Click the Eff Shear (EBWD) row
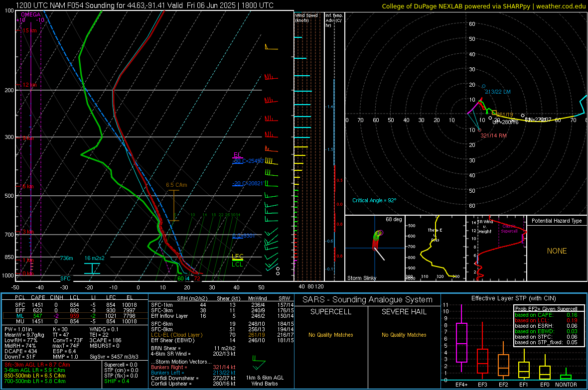The width and height of the screenshot is (588, 390). tap(222, 340)
